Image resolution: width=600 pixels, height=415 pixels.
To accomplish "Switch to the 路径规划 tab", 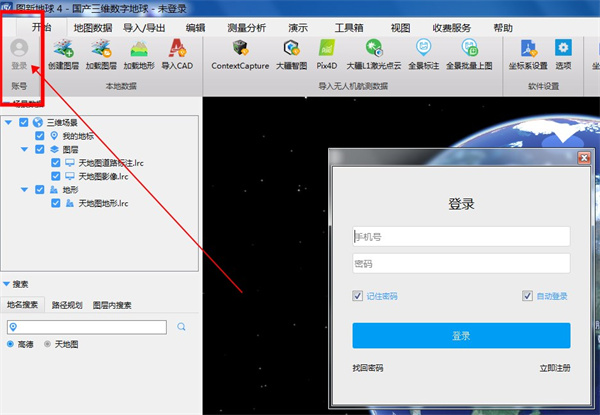I will tap(67, 305).
